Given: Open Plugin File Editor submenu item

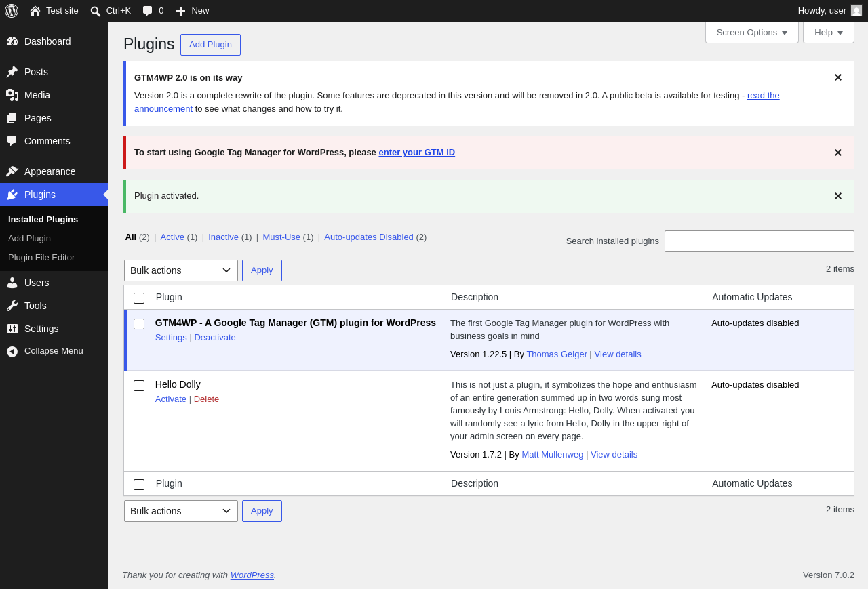Looking at the screenshot, I should point(41,258).
